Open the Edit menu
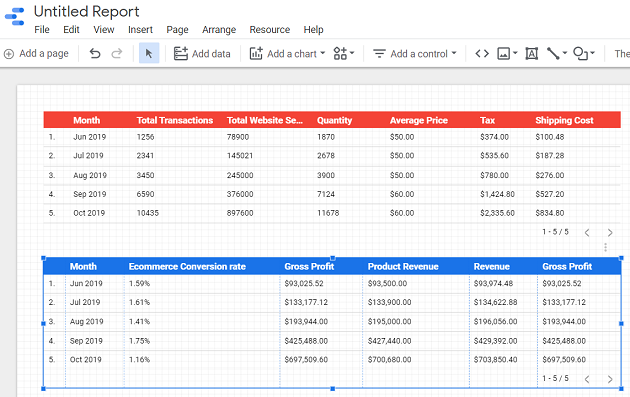The image size is (630, 397). pos(71,30)
